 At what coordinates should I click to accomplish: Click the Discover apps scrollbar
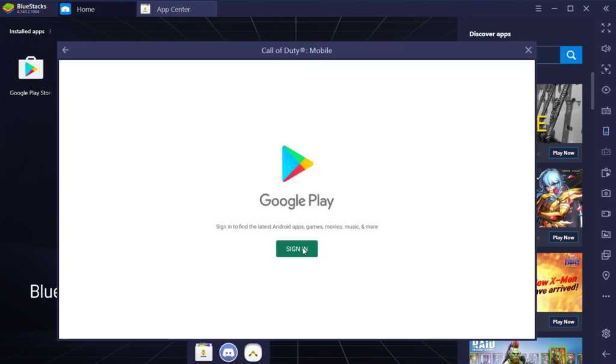pos(592,91)
